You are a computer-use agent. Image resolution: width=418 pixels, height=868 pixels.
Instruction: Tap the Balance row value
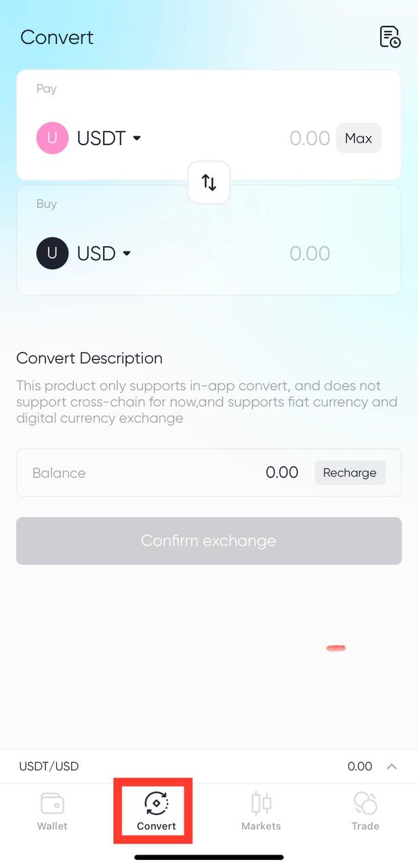pyautogui.click(x=282, y=473)
